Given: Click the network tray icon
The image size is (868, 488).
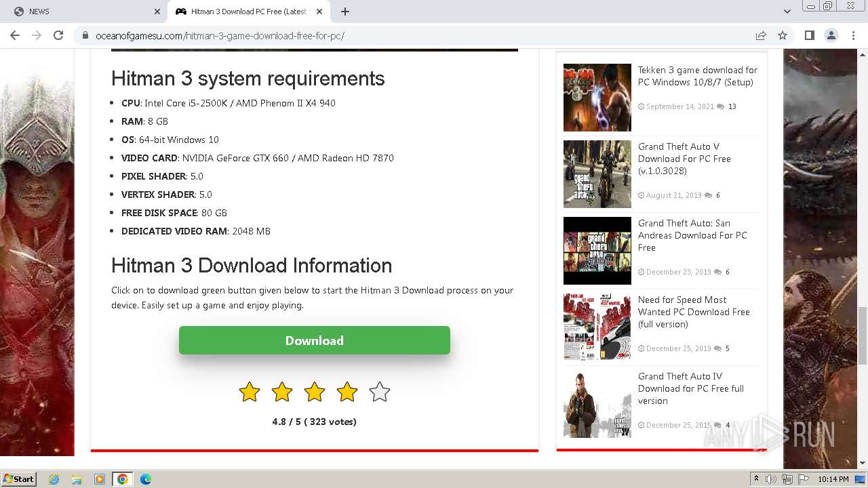Looking at the screenshot, I should click(787, 479).
